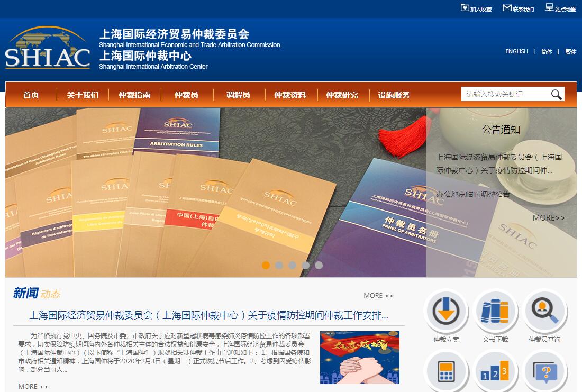The image size is (582, 392).
Task: Switch language to ENGLISH
Action: [516, 51]
